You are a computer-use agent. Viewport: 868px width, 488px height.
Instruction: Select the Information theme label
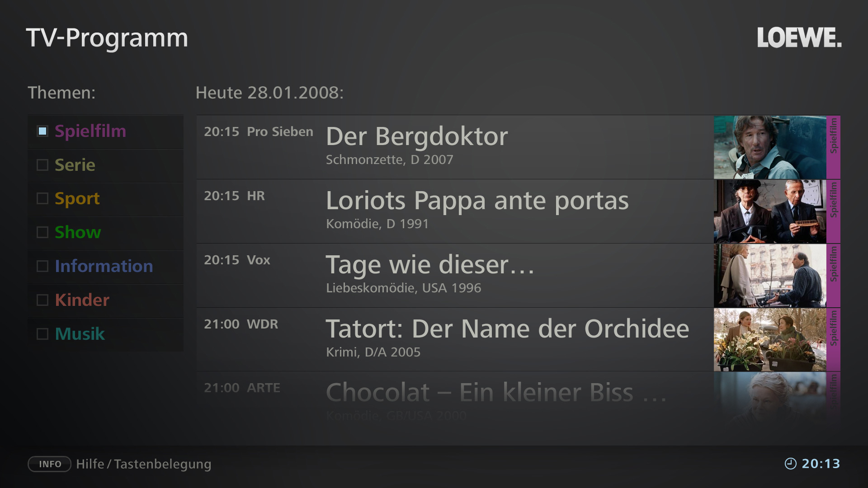[x=104, y=266]
